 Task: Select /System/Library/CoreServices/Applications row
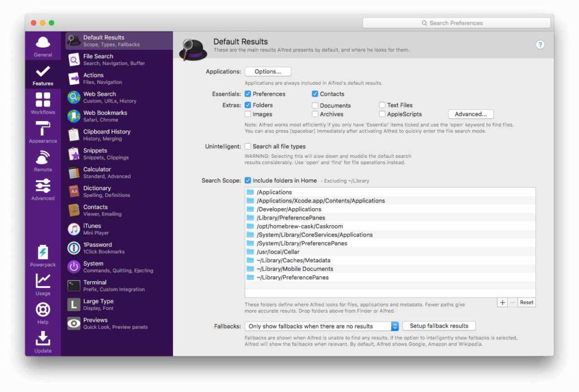click(x=390, y=235)
